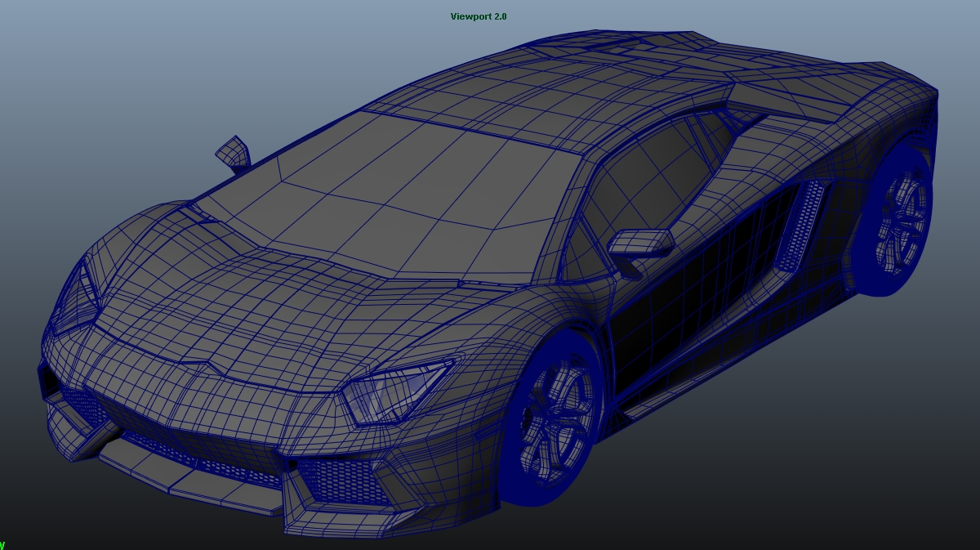
Task: Select the car's rear wheel rim
Action: click(901, 219)
